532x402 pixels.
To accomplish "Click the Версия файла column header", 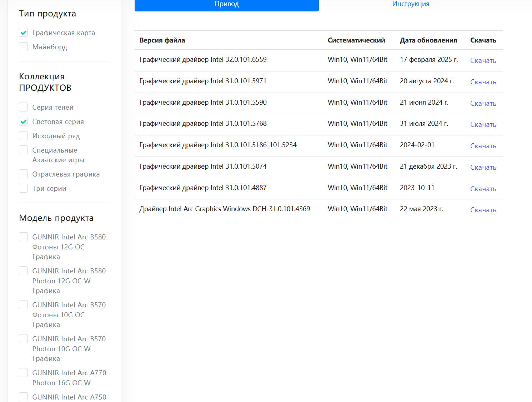I will tap(162, 40).
